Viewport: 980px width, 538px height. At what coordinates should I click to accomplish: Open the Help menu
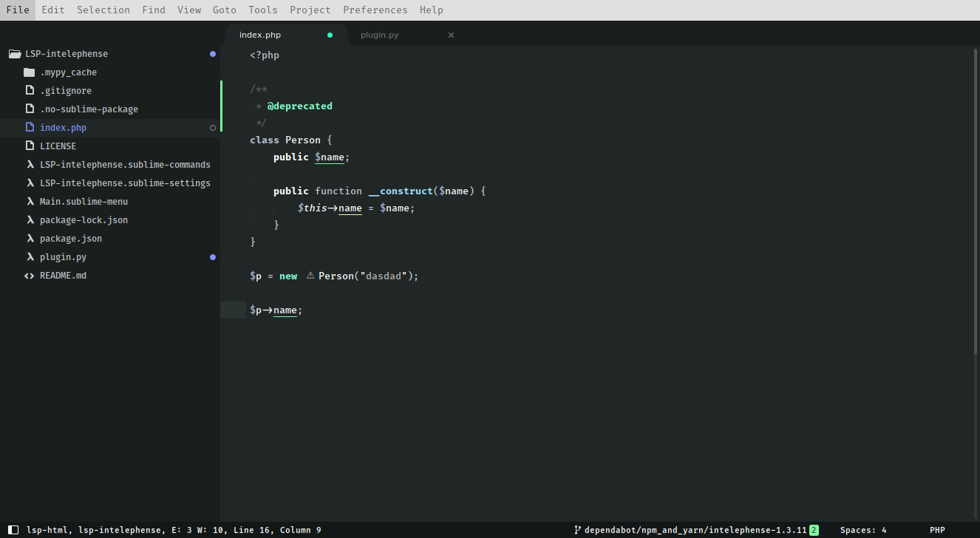(432, 10)
